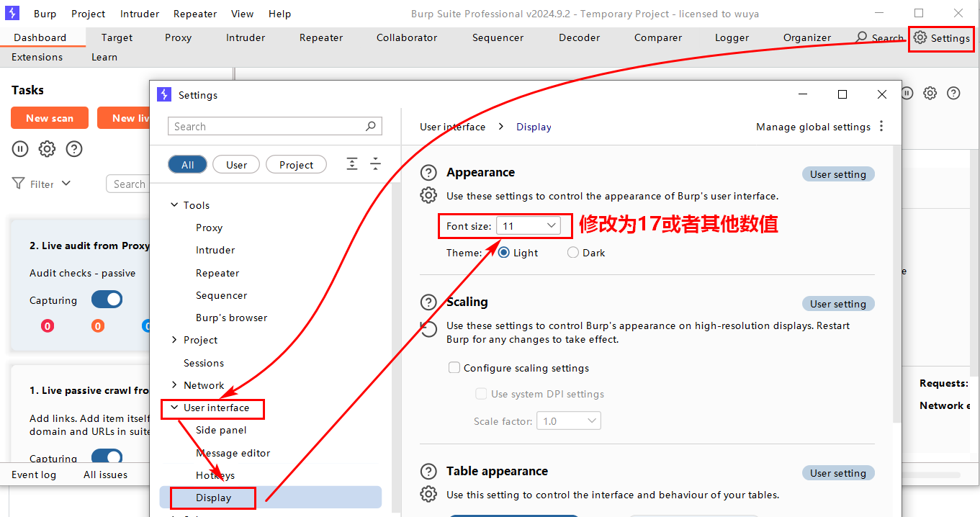This screenshot has width=980, height=517.
Task: Click the Filter funnel icon in Tasks
Action: coord(19,184)
